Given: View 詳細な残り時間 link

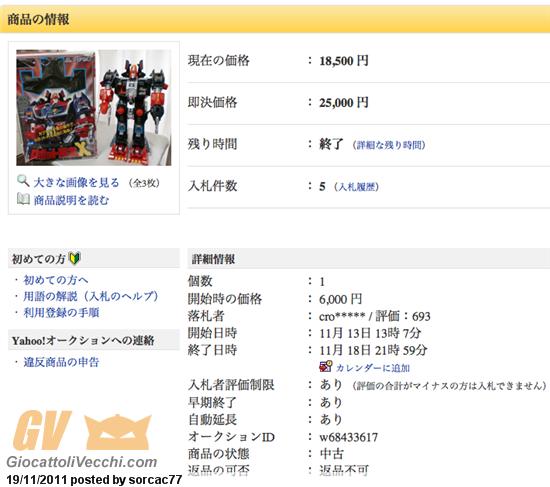Looking at the screenshot, I should (389, 145).
